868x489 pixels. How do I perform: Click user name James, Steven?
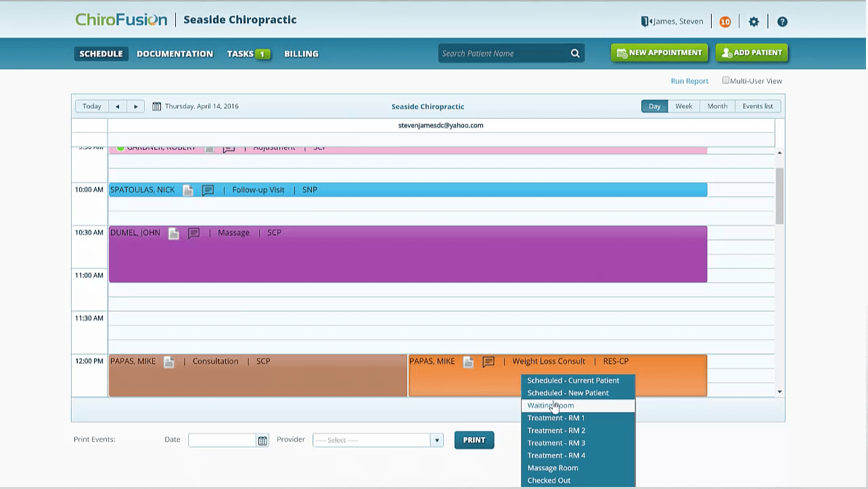pyautogui.click(x=678, y=22)
